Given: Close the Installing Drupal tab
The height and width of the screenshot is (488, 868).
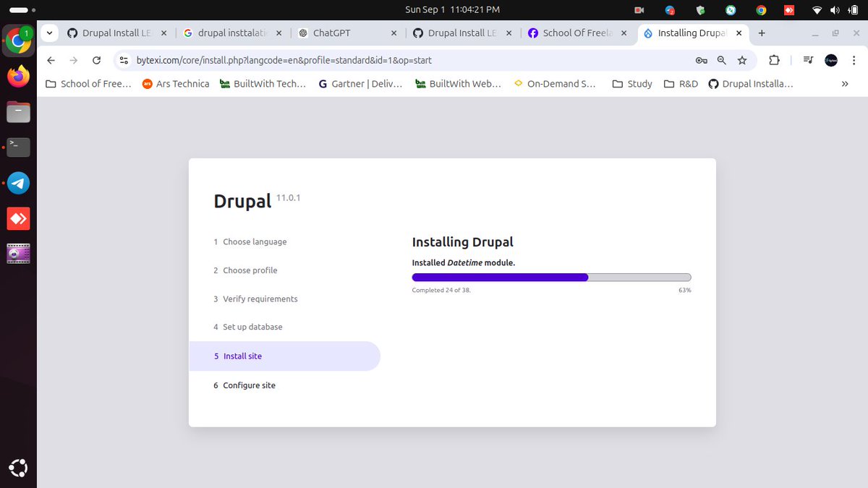Looking at the screenshot, I should pos(739,33).
